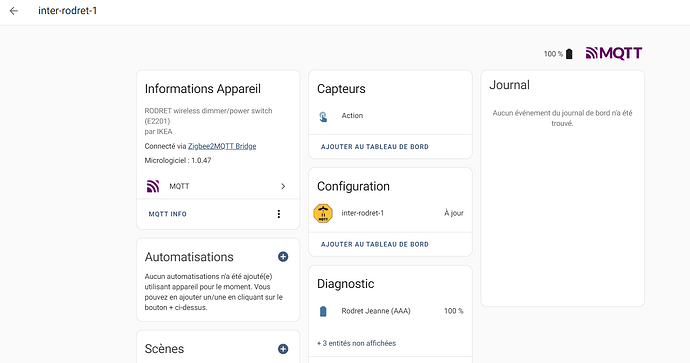Image resolution: width=690 pixels, height=363 pixels.
Task: Add a new automation with plus icon
Action: click(283, 257)
